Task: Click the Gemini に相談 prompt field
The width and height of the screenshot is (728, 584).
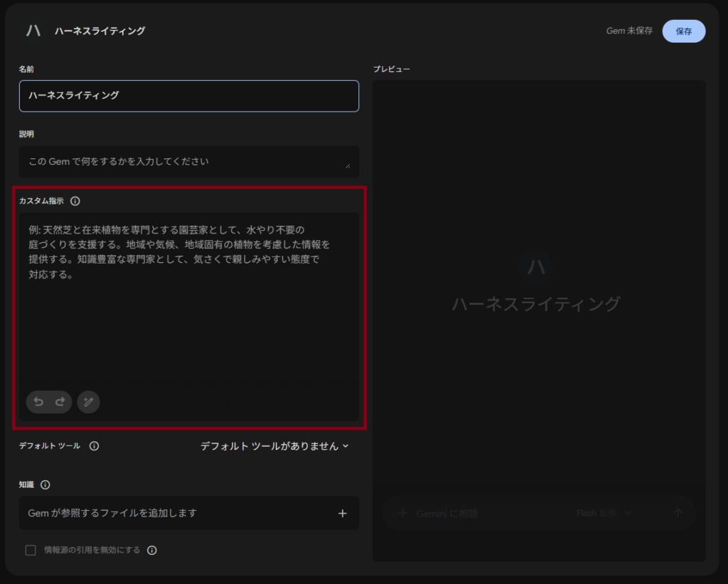Action: tap(447, 514)
